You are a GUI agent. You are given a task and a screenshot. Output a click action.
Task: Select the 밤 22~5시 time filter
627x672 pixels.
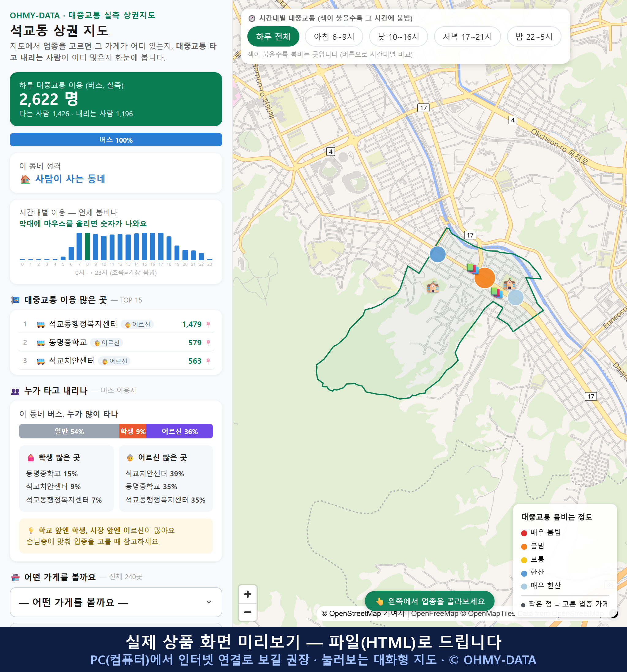tap(534, 36)
